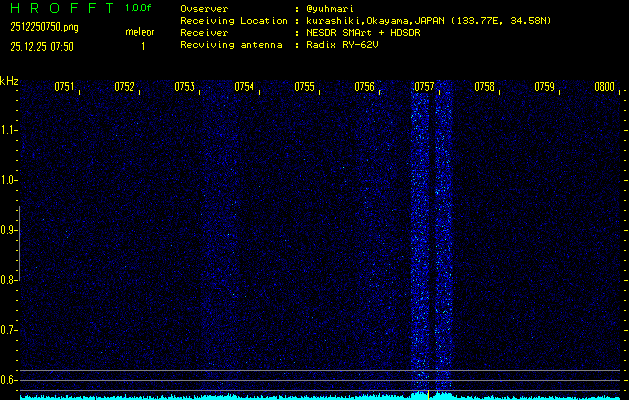
Task: Click the observer name @yuhmari
Action: pos(330,9)
